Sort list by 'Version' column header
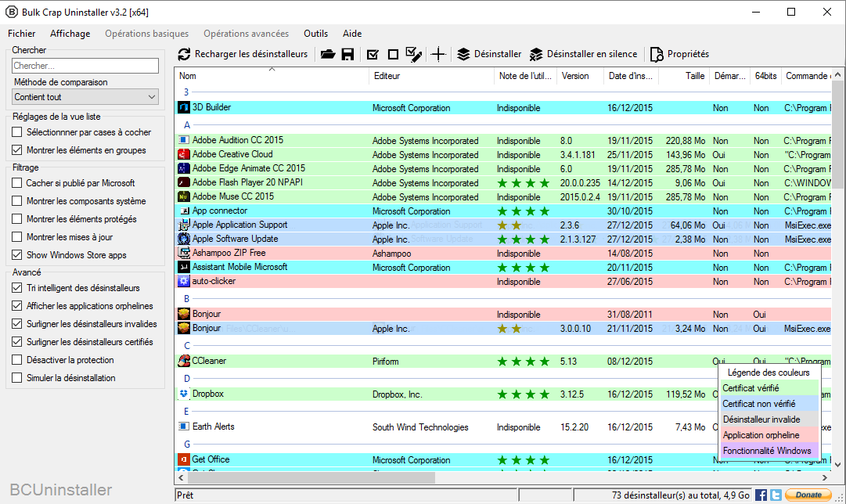This screenshot has width=846, height=504. coord(580,76)
